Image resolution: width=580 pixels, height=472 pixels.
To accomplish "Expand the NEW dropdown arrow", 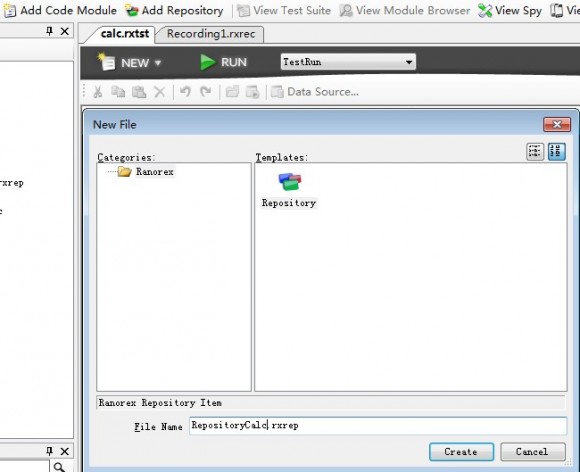I will (158, 63).
